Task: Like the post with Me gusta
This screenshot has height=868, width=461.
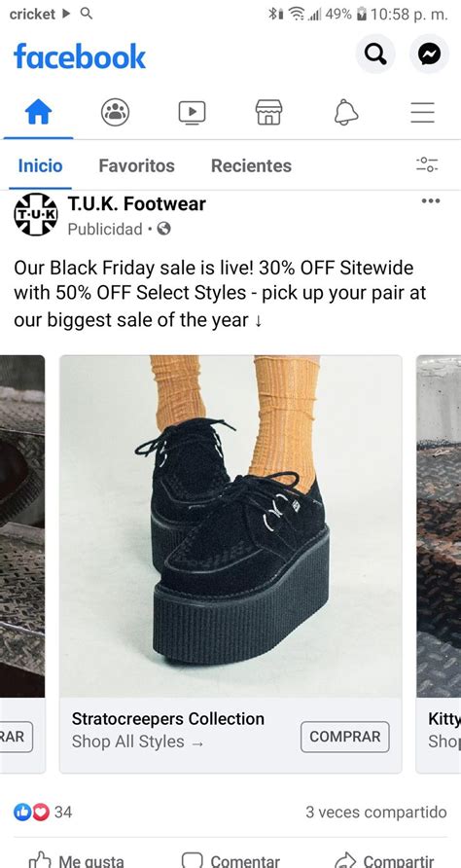Action: [77, 860]
